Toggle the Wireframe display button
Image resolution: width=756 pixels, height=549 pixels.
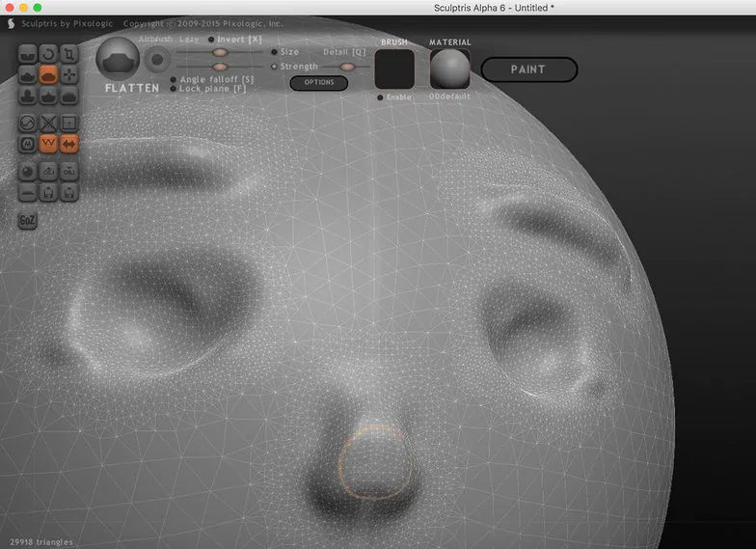pyautogui.click(x=48, y=145)
